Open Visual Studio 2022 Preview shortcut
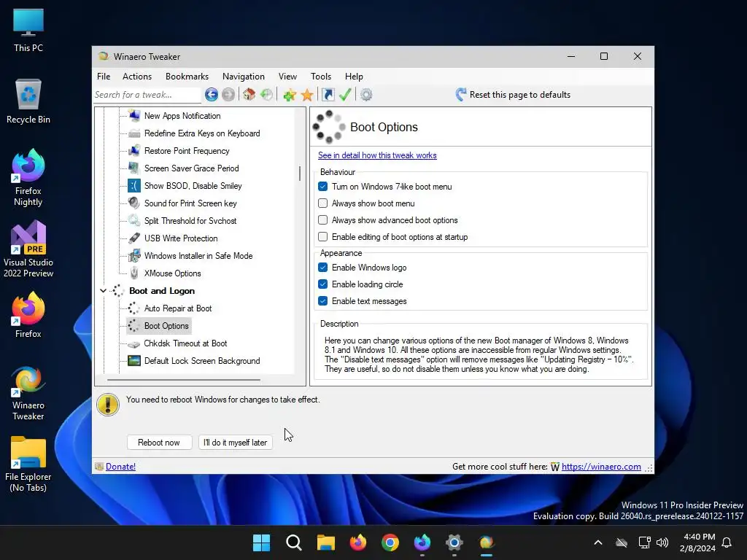Viewport: 747px width, 560px height. point(28,249)
